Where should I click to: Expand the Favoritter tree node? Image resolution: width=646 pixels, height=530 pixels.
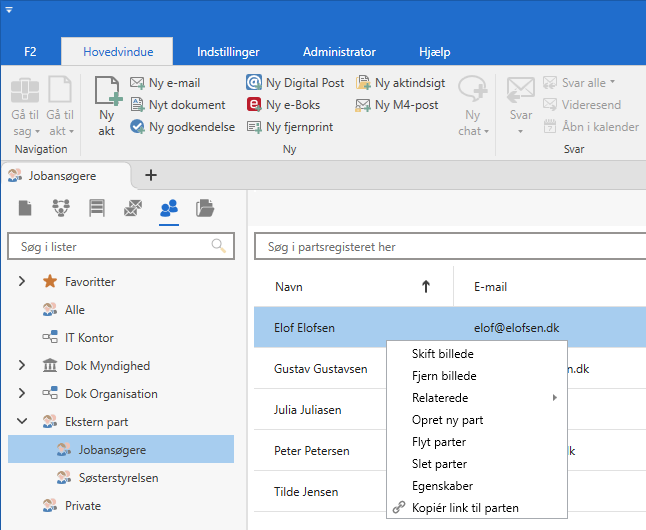(22, 281)
